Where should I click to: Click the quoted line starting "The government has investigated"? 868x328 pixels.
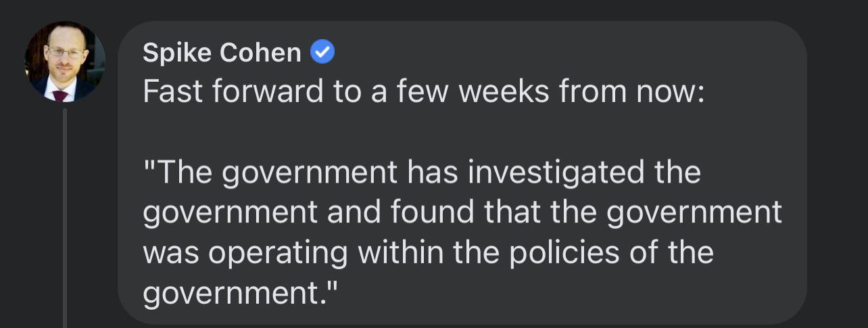(422, 172)
